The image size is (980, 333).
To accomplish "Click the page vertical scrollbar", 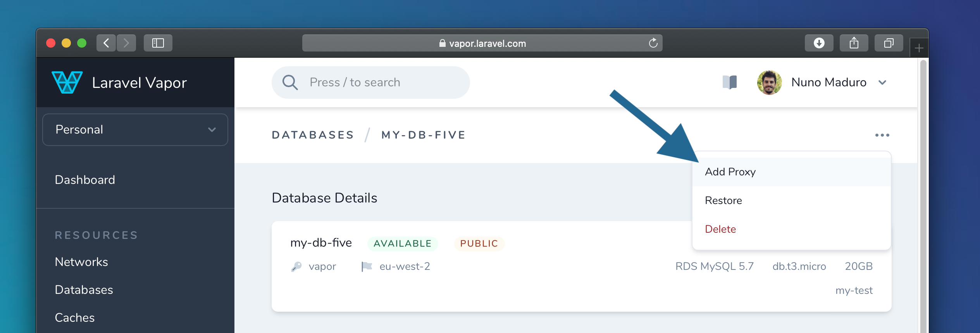I will pyautogui.click(x=923, y=196).
